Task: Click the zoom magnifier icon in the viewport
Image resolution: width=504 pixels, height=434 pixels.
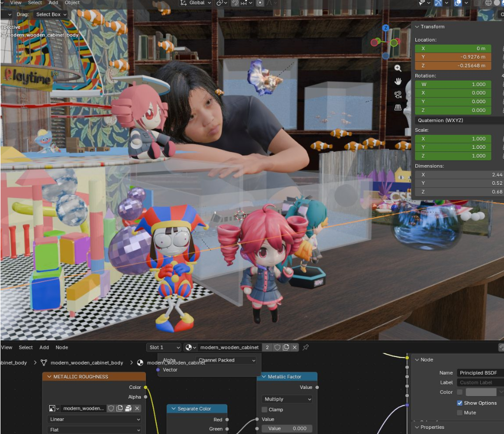Action: click(x=398, y=68)
